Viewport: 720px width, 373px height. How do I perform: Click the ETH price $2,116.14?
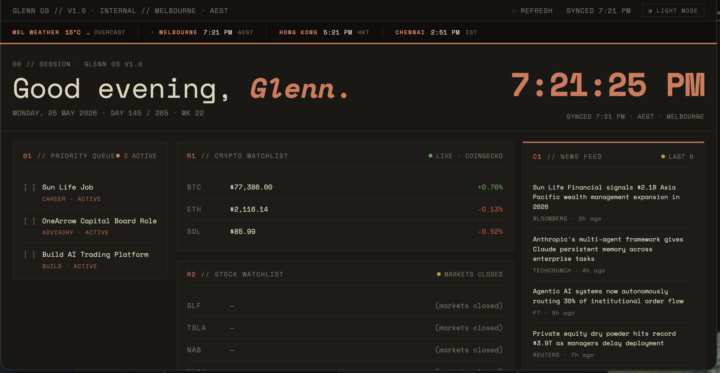pyautogui.click(x=249, y=209)
